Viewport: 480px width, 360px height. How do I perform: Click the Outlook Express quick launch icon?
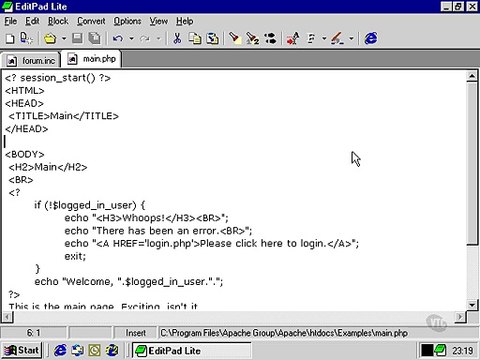pyautogui.click(x=78, y=350)
